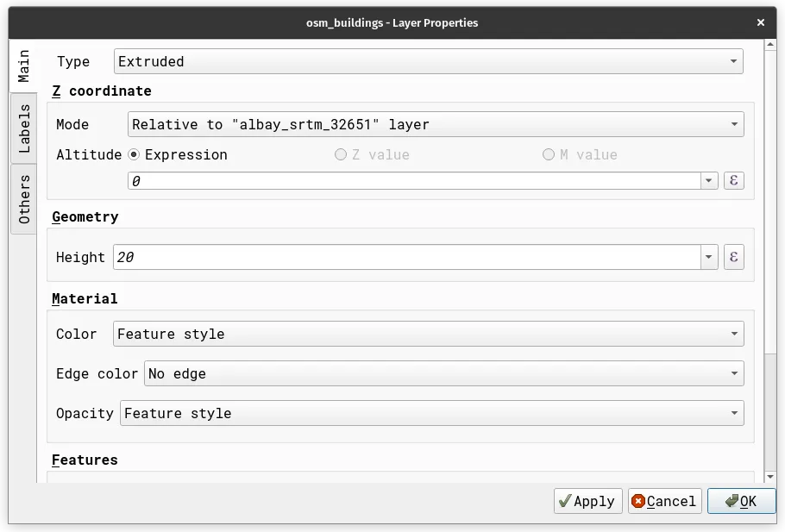The width and height of the screenshot is (785, 532).
Task: Click the Apply button
Action: 587,501
